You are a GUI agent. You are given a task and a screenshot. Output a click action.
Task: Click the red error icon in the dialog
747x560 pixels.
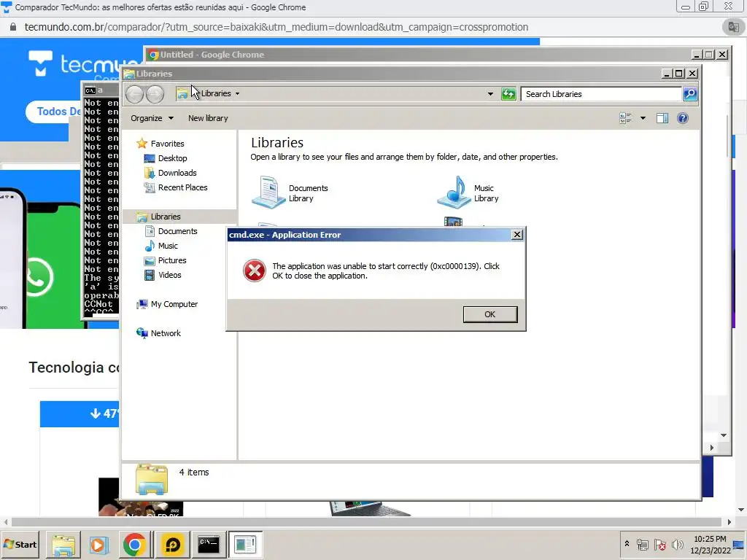[255, 271]
